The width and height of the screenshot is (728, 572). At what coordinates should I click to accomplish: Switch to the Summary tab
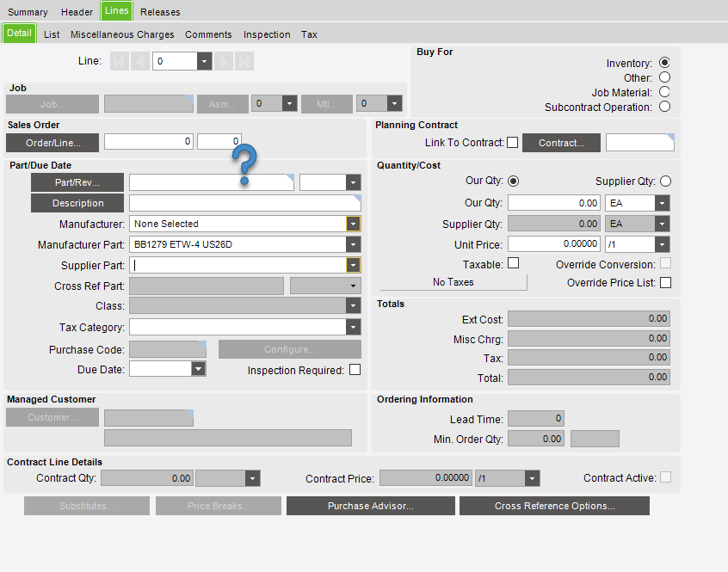point(28,12)
